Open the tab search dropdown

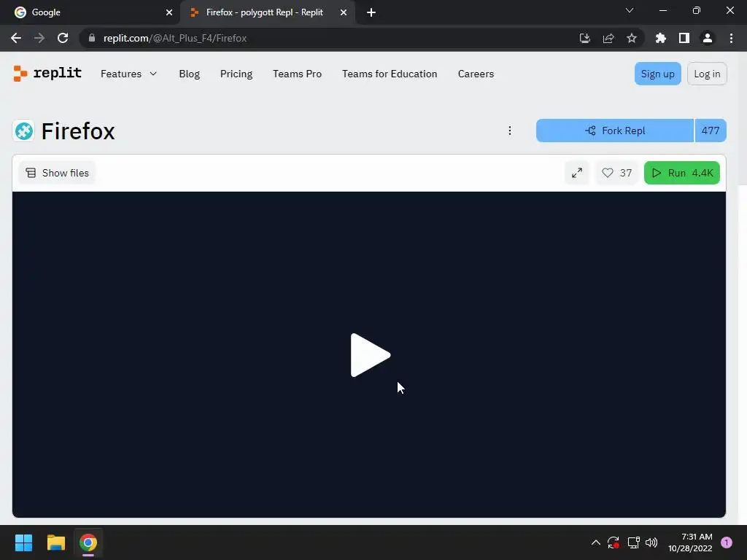coord(630,10)
